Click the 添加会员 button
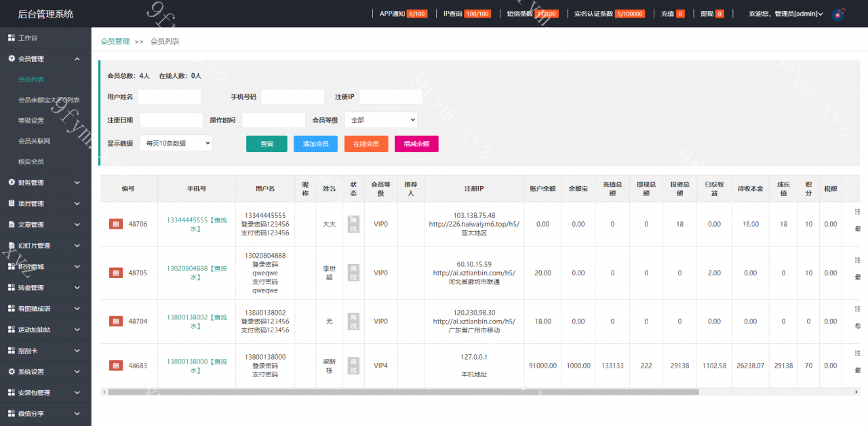This screenshot has width=868, height=426. (x=315, y=144)
